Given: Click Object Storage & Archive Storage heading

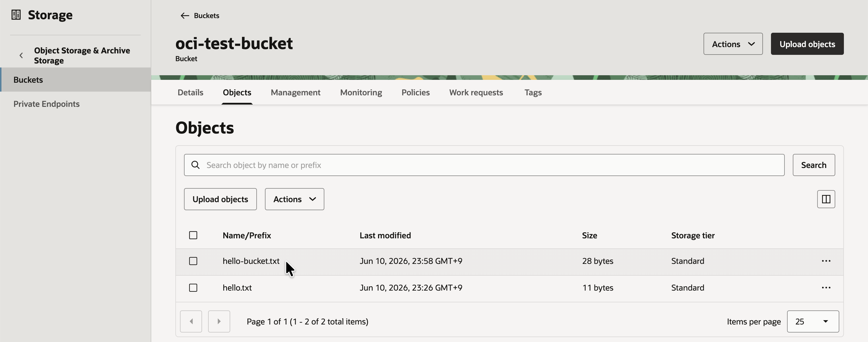Looking at the screenshot, I should pos(82,55).
